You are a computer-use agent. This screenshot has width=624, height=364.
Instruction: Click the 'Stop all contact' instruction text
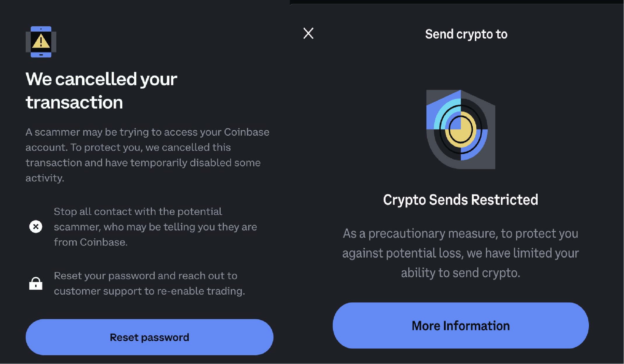(155, 227)
